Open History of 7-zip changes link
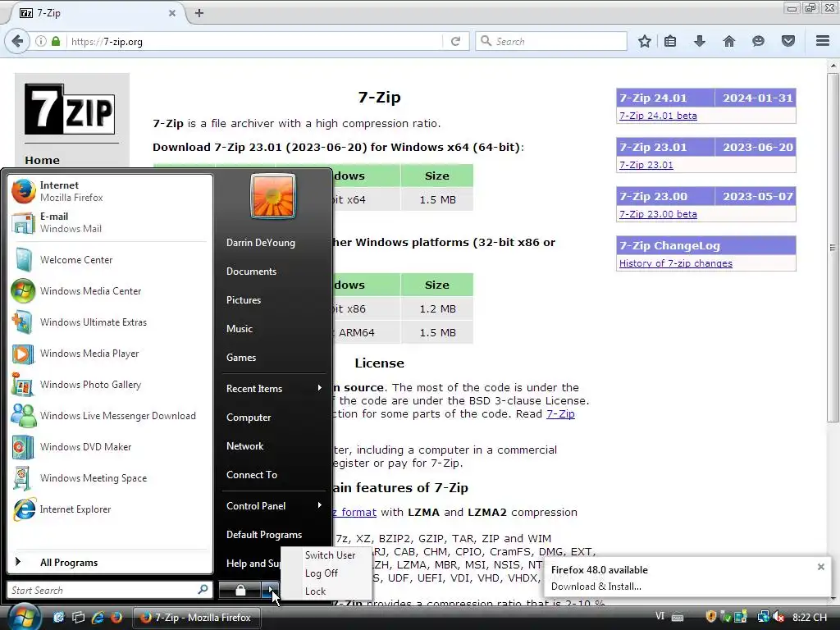Image resolution: width=840 pixels, height=630 pixels. click(676, 263)
